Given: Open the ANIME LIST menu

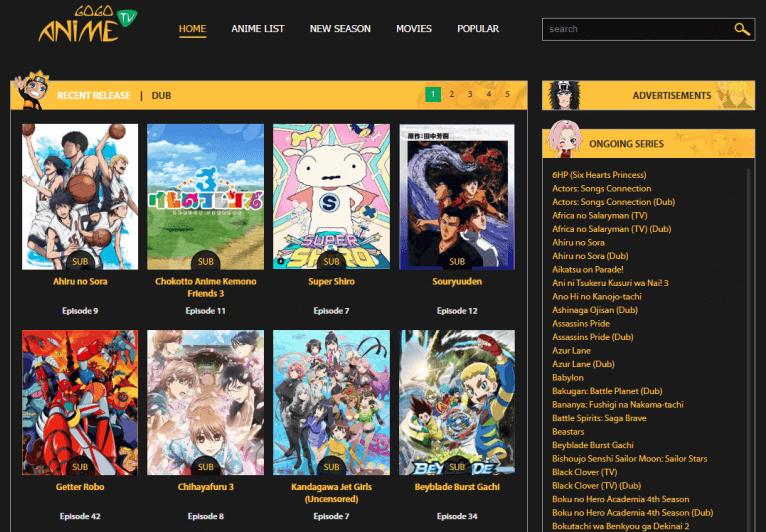Looking at the screenshot, I should (x=257, y=29).
